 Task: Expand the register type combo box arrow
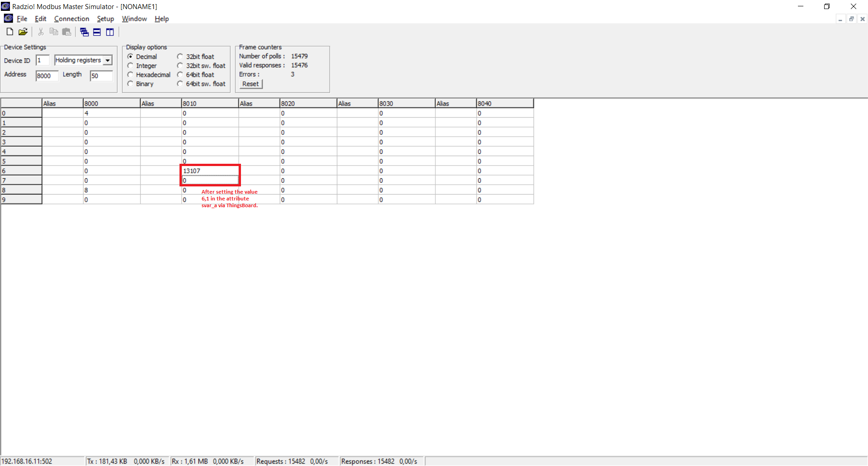click(x=108, y=60)
